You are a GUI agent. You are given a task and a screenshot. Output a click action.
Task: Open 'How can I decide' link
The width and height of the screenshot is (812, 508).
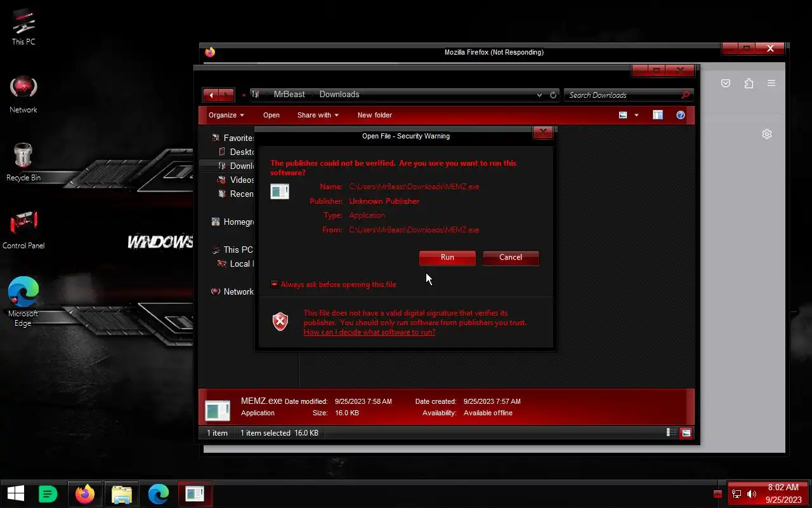click(x=369, y=332)
